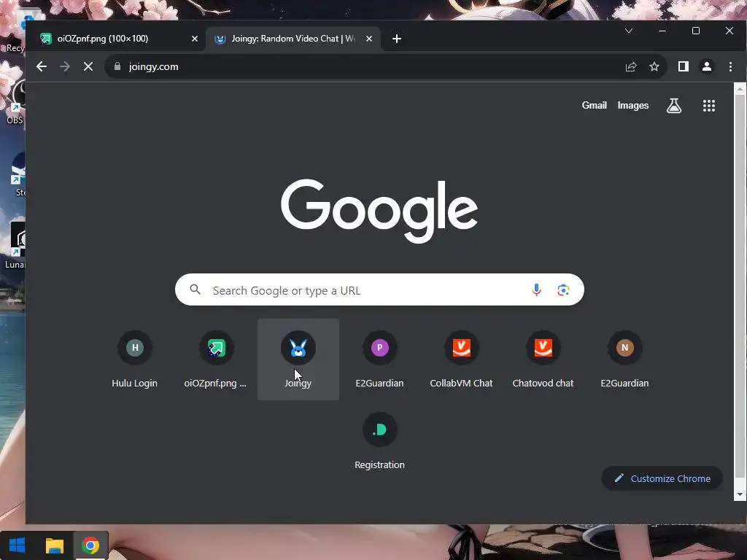
Task: Go back with the browser back arrow
Action: pos(42,66)
